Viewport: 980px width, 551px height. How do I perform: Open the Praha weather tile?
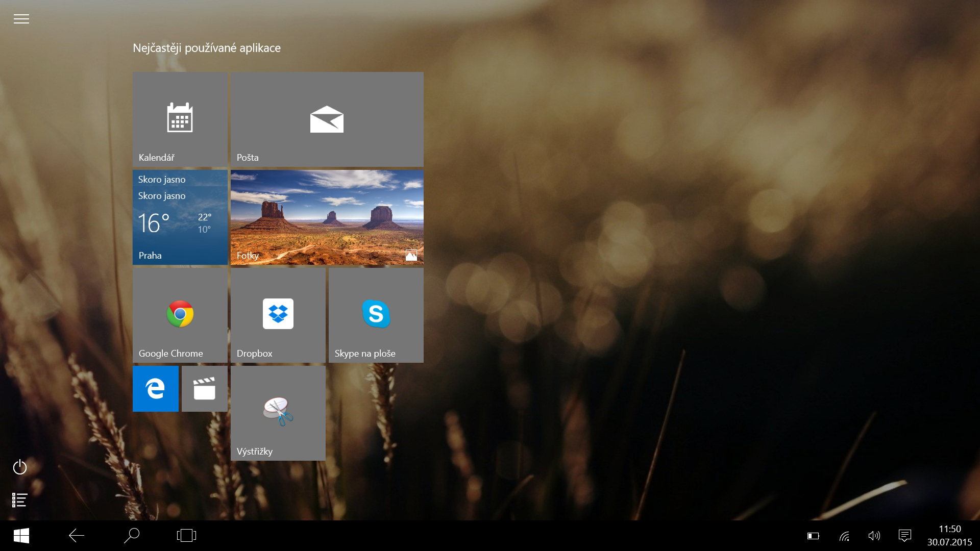(x=180, y=217)
